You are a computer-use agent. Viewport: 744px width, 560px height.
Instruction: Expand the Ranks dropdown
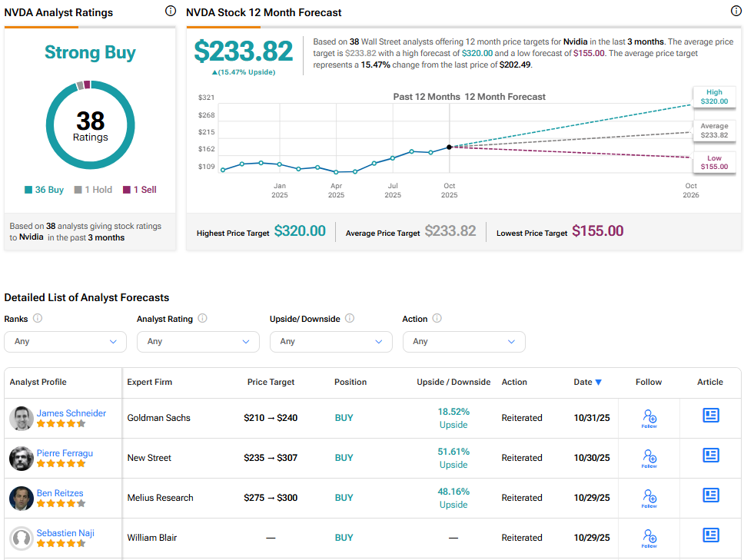pyautogui.click(x=65, y=342)
